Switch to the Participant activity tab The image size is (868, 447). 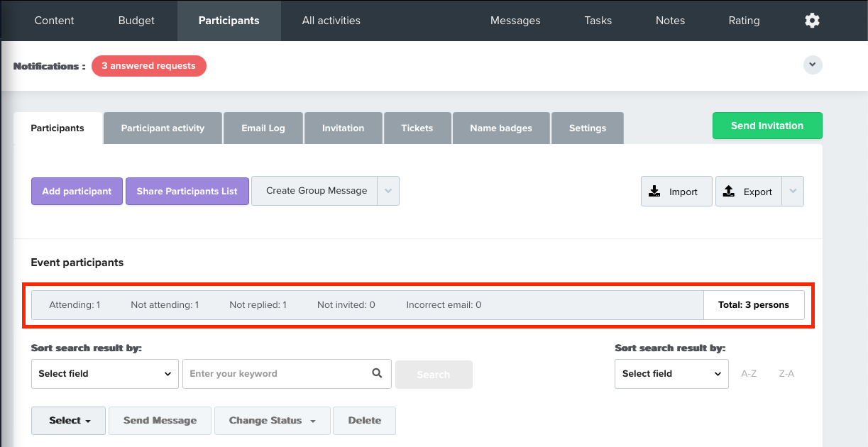[x=163, y=128]
